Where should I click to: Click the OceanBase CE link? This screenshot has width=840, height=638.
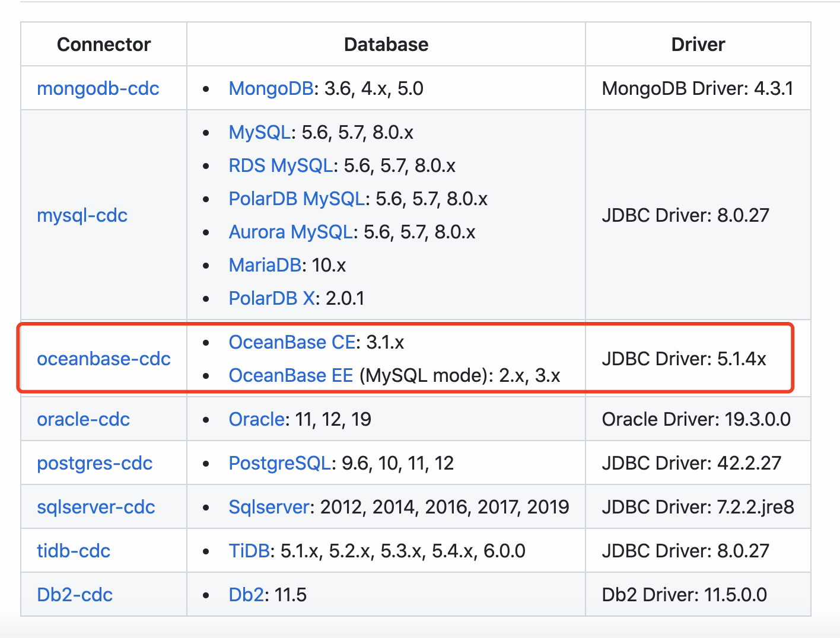click(x=292, y=342)
